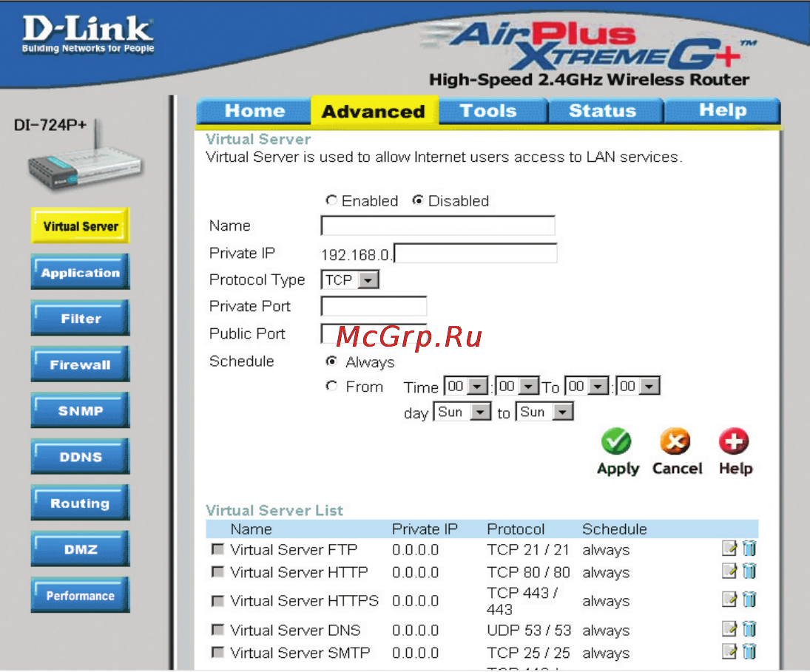810x672 pixels.
Task: Delete the Virtual Server FTP entry
Action: [x=749, y=548]
